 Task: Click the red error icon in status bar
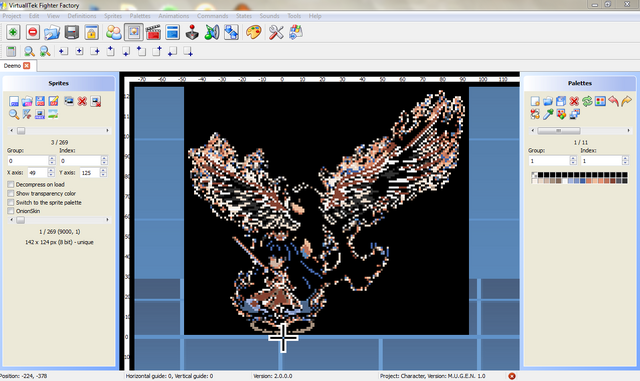coord(511,376)
